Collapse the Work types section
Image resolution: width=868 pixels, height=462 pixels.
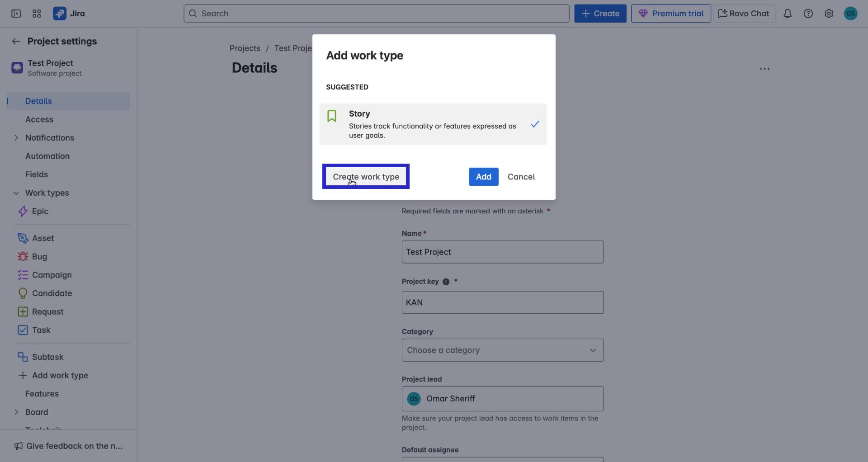[16, 193]
